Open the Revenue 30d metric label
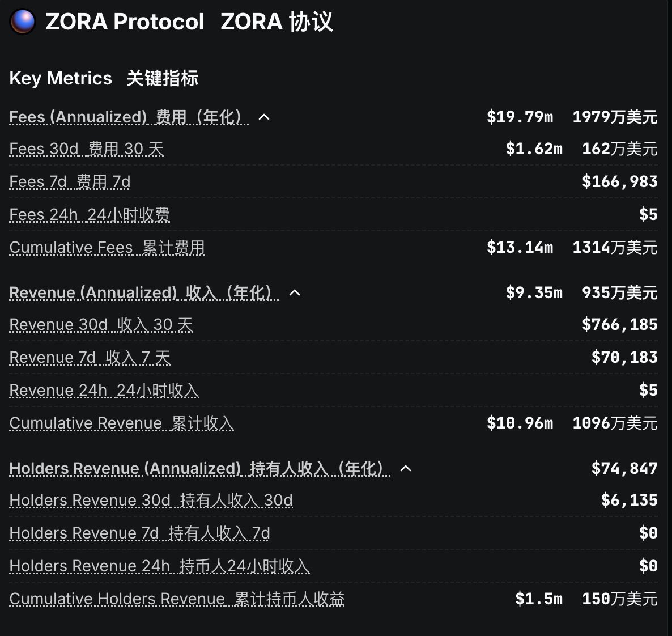This screenshot has width=672, height=636. [101, 325]
